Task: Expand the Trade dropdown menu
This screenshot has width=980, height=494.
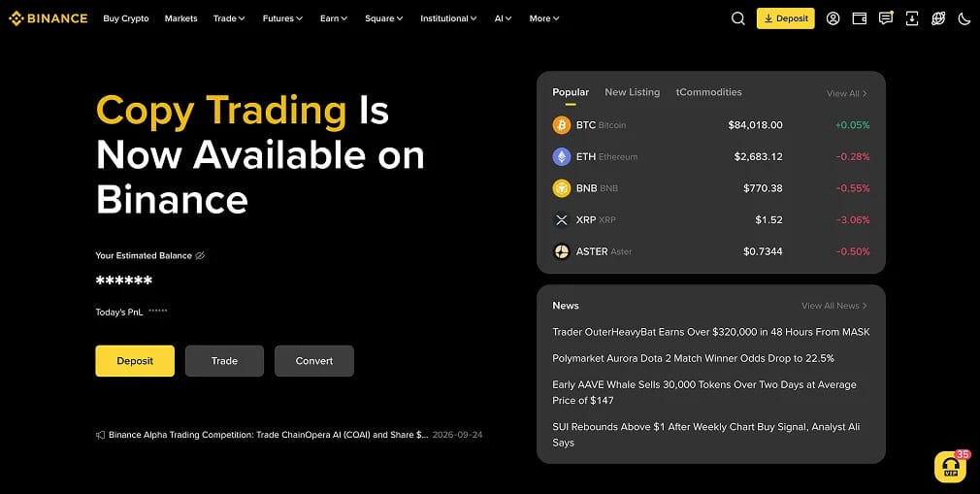Action: pos(229,18)
